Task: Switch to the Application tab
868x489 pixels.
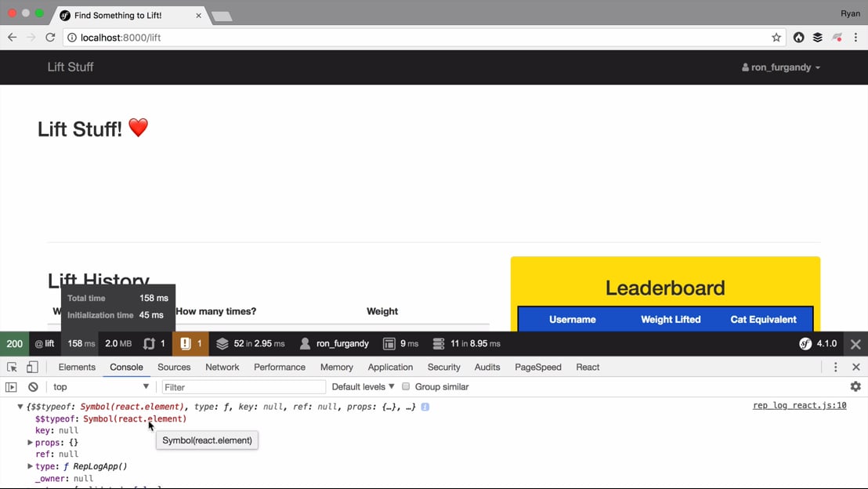Action: [390, 367]
